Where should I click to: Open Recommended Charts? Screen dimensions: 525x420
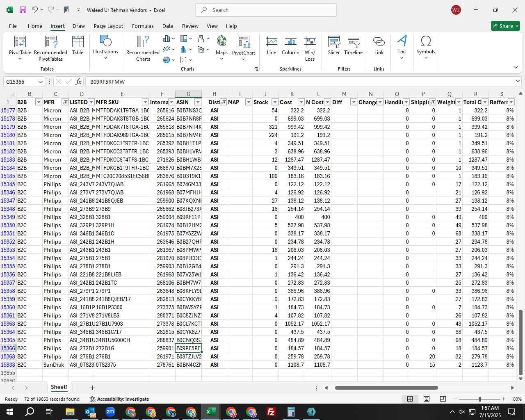(x=143, y=48)
